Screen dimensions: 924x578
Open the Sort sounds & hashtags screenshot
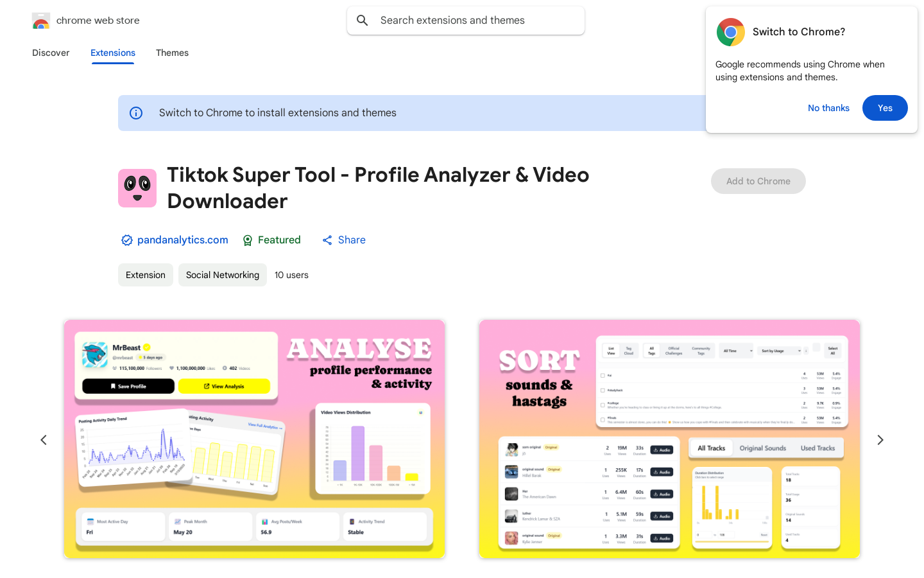(669, 439)
